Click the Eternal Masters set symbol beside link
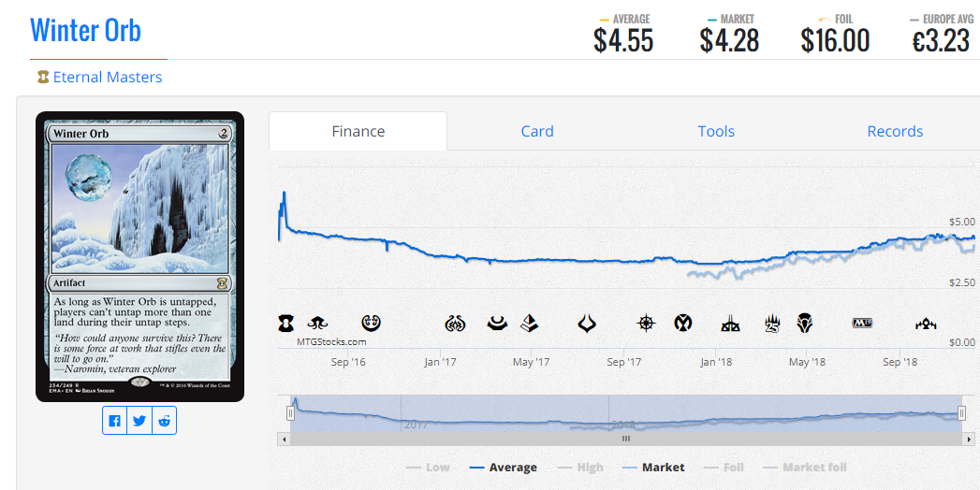Screen dimensions: 980x490 click(x=42, y=78)
